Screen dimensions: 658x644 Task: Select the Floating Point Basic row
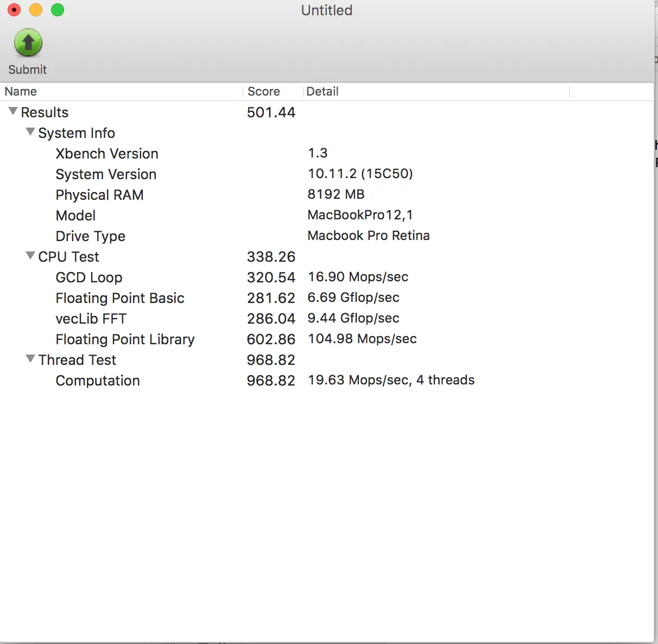click(120, 298)
